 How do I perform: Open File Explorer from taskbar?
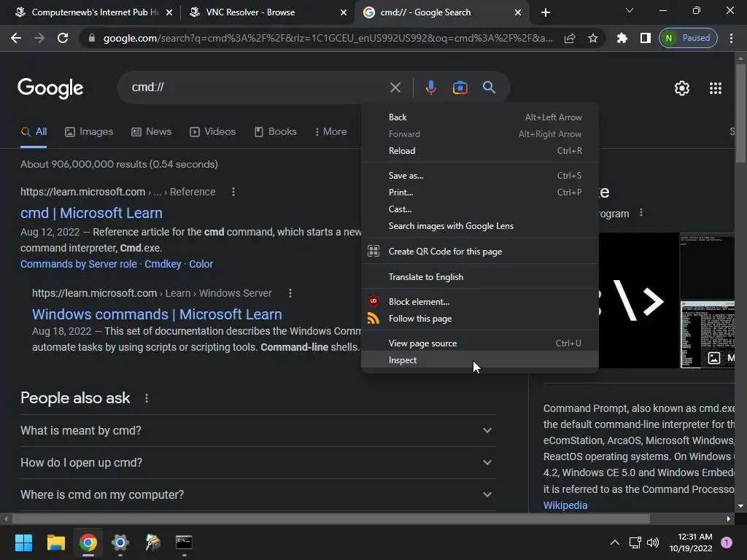pyautogui.click(x=55, y=542)
